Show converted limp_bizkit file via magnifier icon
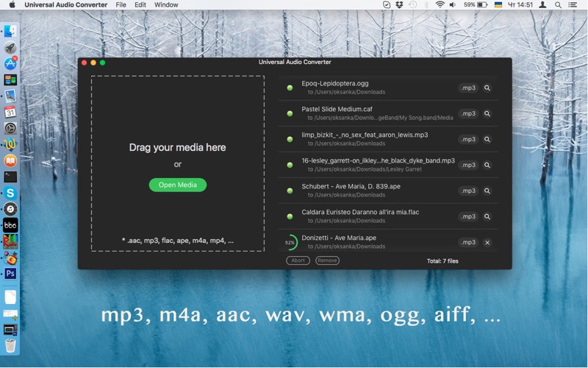This screenshot has height=368, width=588. click(x=487, y=139)
